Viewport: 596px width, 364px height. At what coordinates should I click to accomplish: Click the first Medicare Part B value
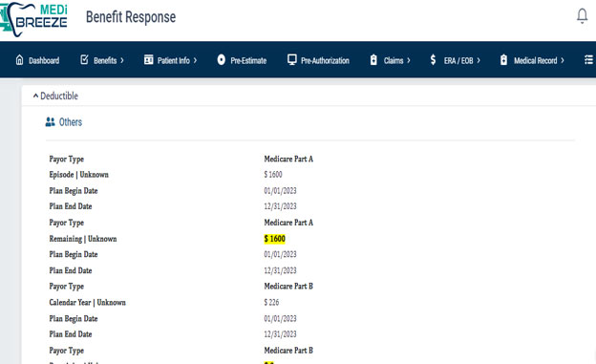288,286
